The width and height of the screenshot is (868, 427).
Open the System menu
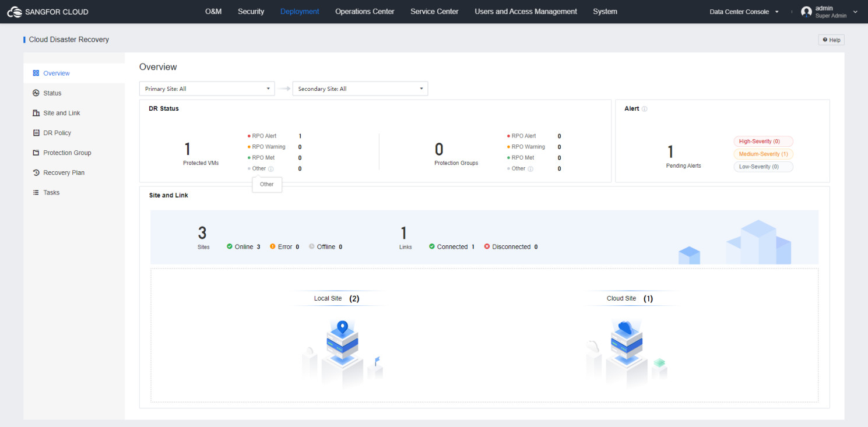(605, 12)
